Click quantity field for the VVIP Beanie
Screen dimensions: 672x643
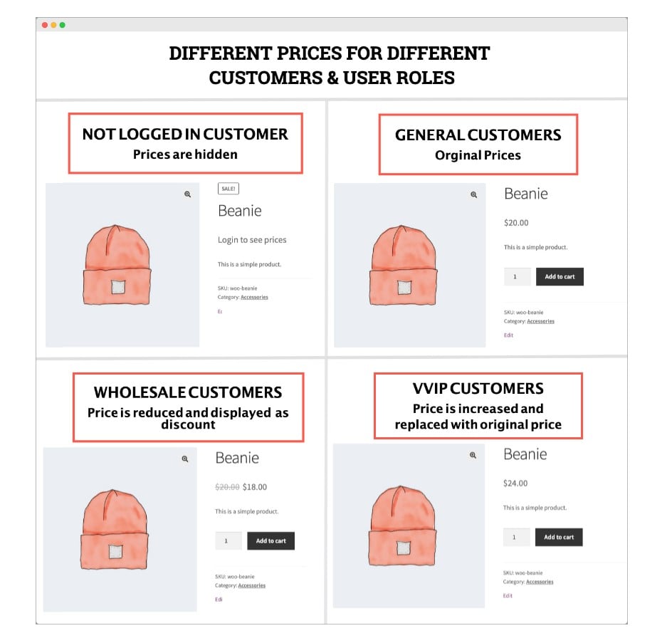click(x=516, y=538)
